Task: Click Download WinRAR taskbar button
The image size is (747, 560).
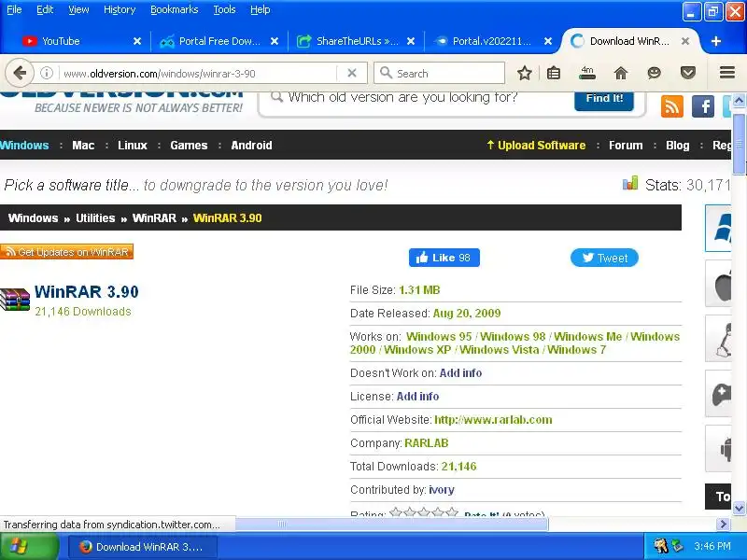Action: (x=143, y=547)
